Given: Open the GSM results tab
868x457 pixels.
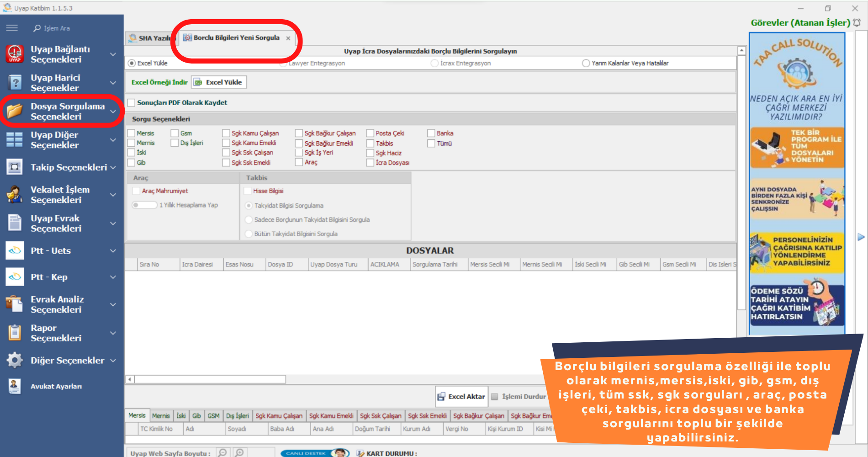Looking at the screenshot, I should (213, 416).
